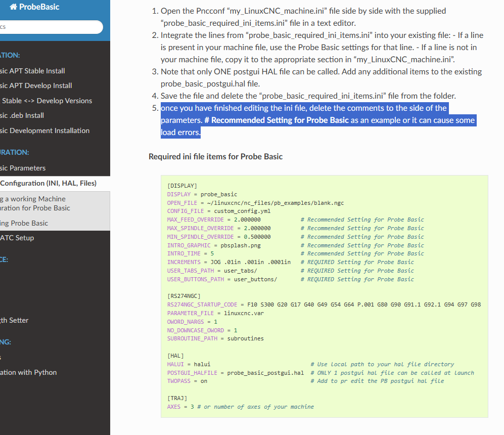
Task: Click the INTRO_GRAPHIC = pbsplash.png line
Action: coord(214,245)
